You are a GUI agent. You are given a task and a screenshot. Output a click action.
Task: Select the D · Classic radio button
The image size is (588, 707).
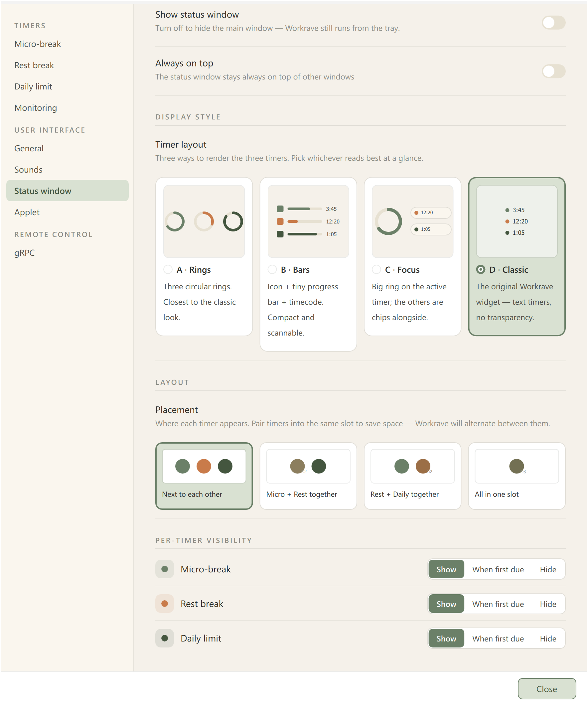481,269
